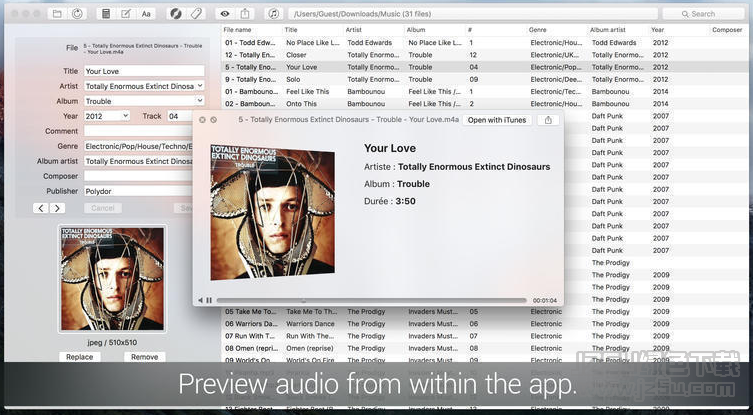Click year 2014 in the Onto This row
The width and height of the screenshot is (753, 415).
click(x=660, y=104)
